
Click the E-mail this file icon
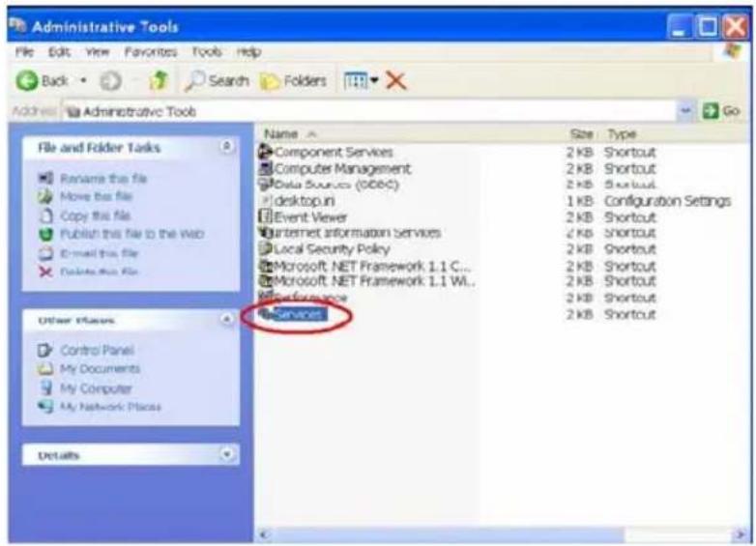pyautogui.click(x=45, y=253)
